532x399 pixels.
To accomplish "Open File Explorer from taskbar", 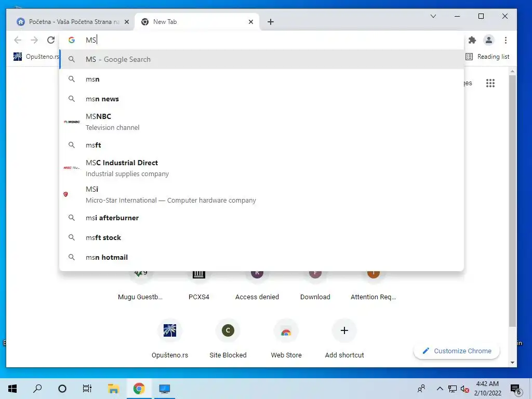I will (113, 389).
